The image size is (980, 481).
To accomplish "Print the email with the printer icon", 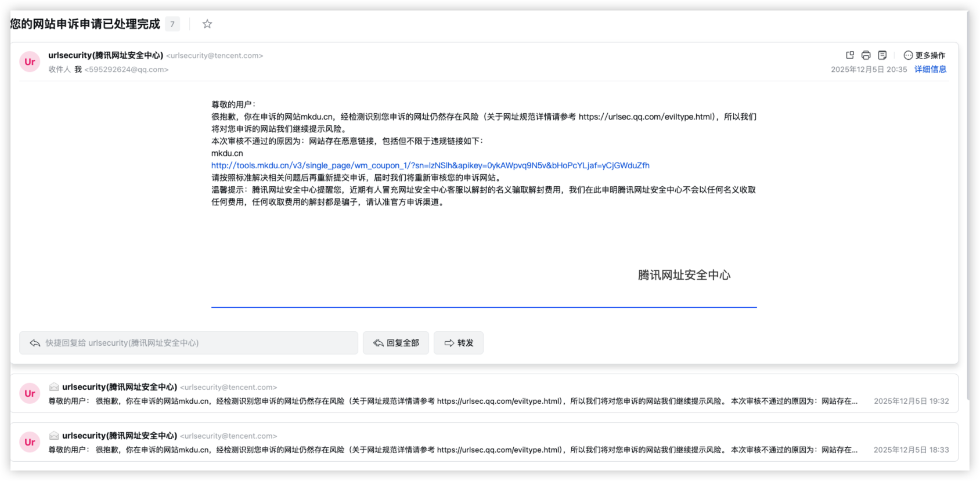I will click(x=866, y=55).
